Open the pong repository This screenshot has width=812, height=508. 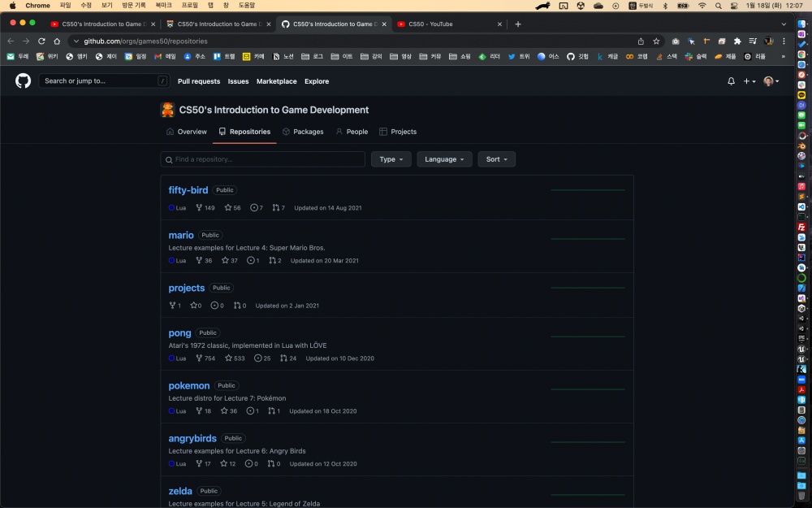tap(179, 333)
